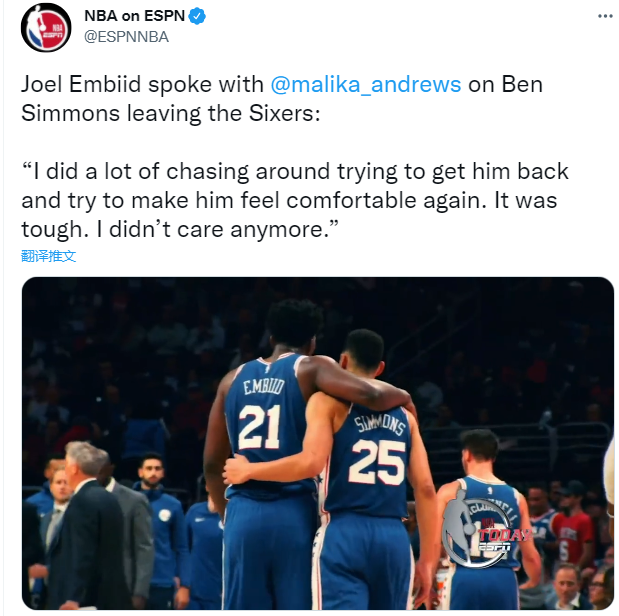The width and height of the screenshot is (619, 616).
Task: Open the NBA on ESPN display name
Action: 135,16
